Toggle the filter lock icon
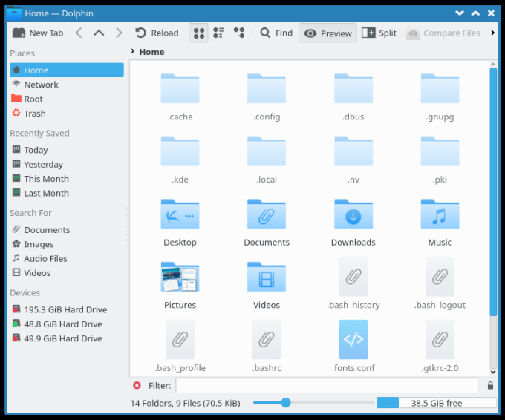This screenshot has height=420, width=505. [489, 386]
